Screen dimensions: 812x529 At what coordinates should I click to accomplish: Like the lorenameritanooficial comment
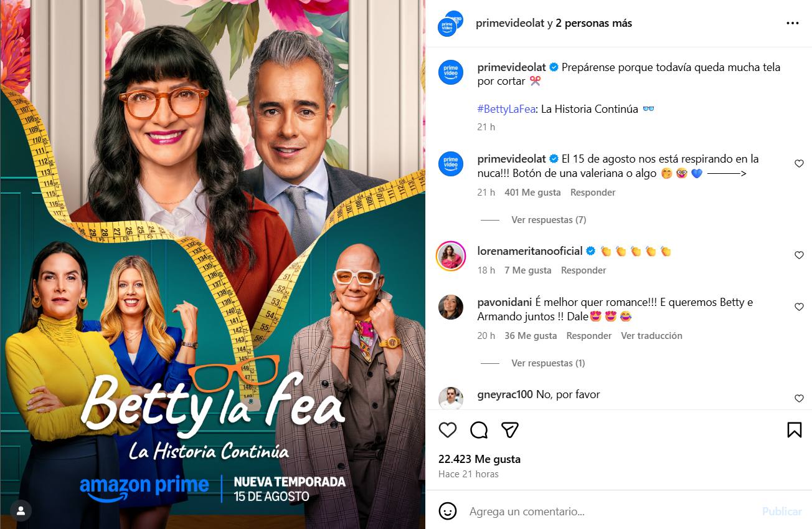point(799,255)
